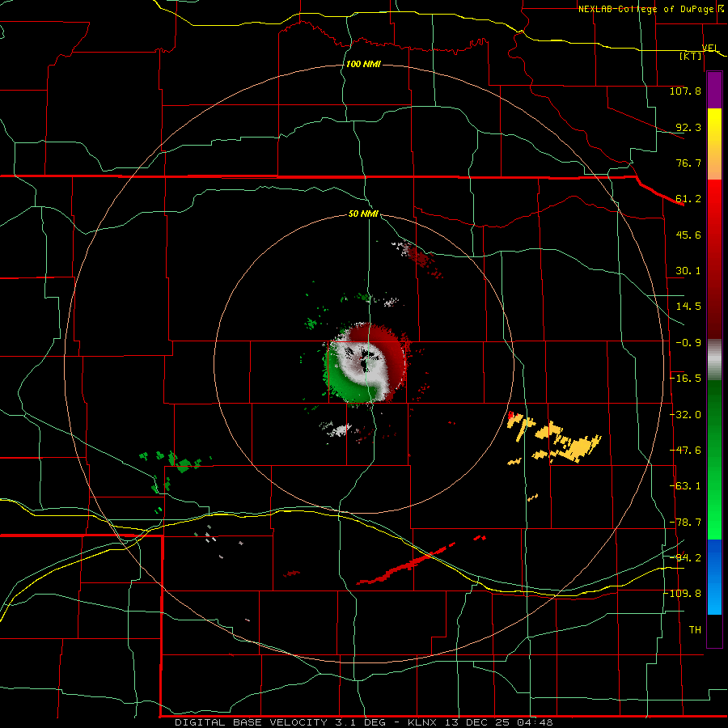The width and height of the screenshot is (728, 728).
Task: Select the 14.5 scale value
Action: (688, 307)
